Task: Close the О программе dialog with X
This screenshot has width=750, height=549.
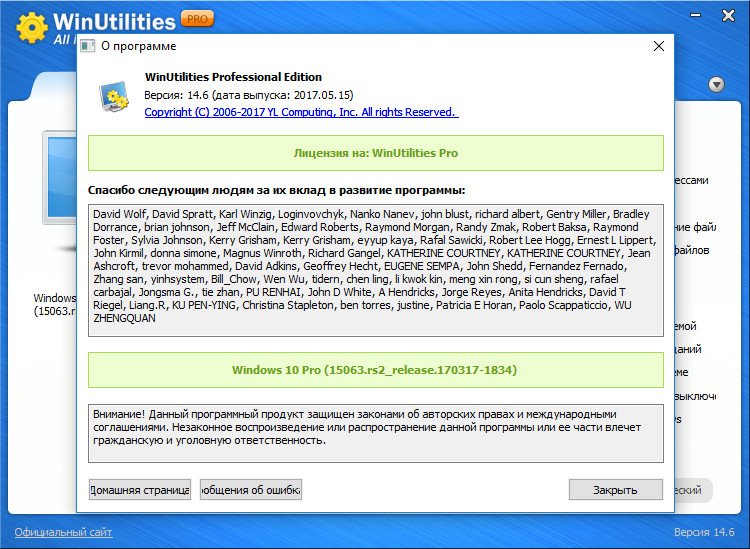Action: click(659, 46)
